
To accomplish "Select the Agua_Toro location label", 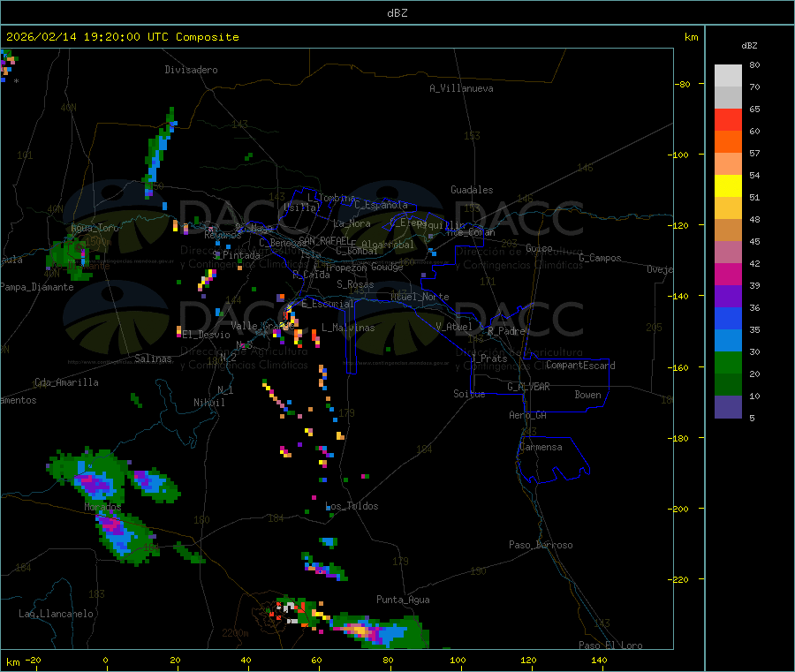I will pos(95,228).
